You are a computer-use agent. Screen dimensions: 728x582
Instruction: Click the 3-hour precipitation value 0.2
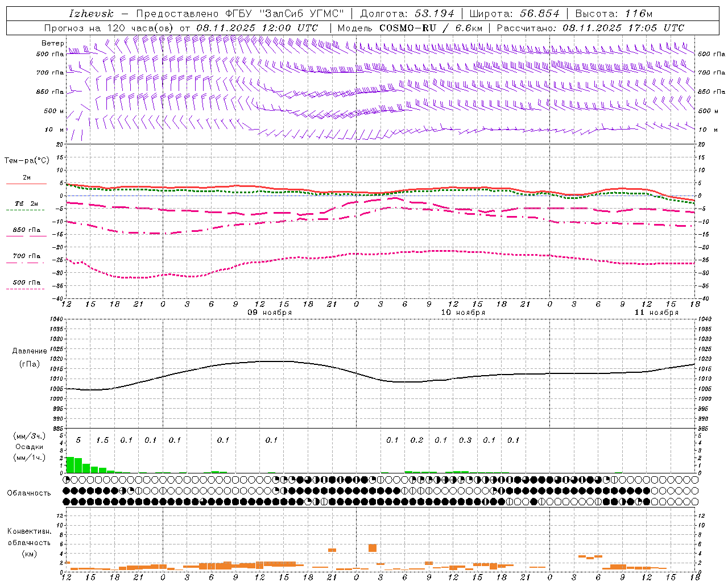click(417, 440)
